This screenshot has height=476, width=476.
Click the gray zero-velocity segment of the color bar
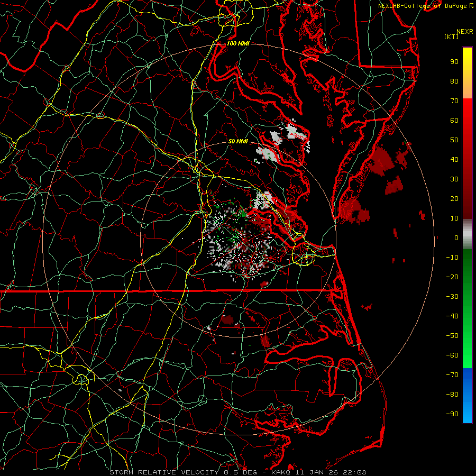coord(467,234)
